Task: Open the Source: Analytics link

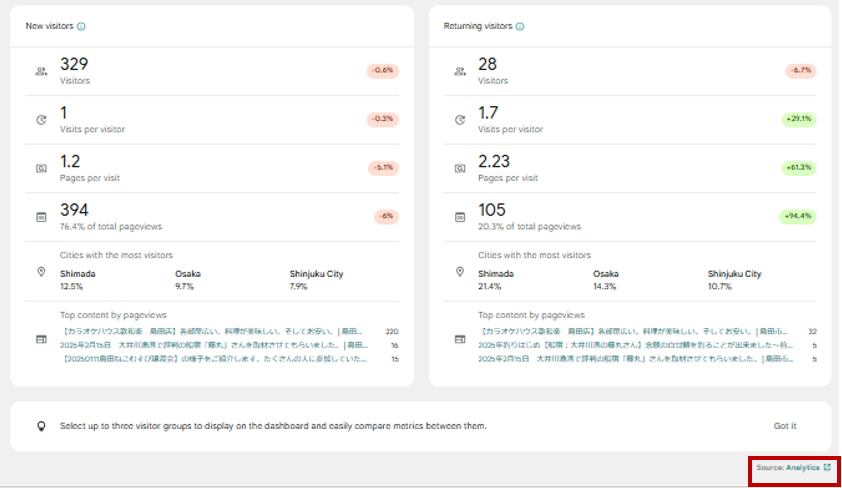Action: [x=787, y=467]
